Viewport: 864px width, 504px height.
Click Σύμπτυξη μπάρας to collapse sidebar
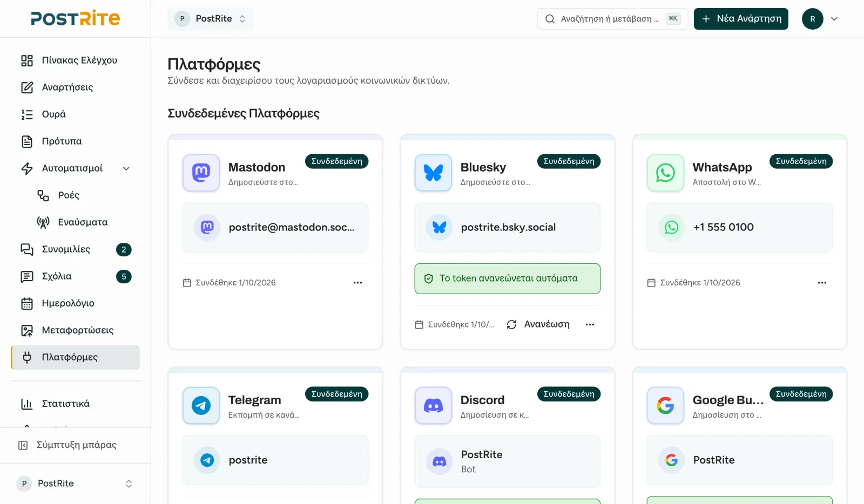(75, 445)
